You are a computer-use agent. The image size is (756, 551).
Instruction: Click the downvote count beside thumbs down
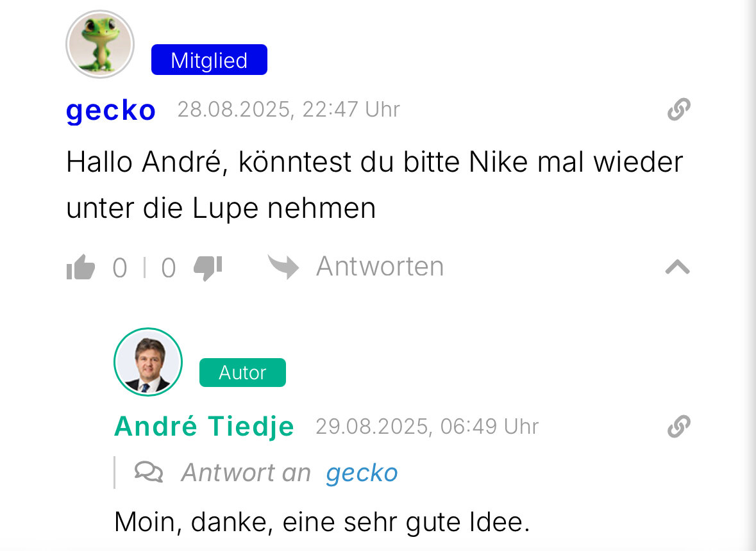pos(168,268)
